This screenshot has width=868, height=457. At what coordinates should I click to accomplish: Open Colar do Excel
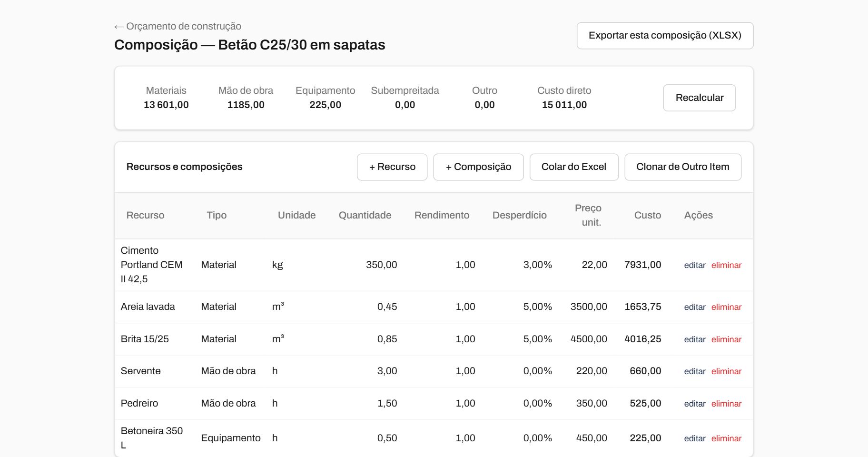[x=574, y=167]
